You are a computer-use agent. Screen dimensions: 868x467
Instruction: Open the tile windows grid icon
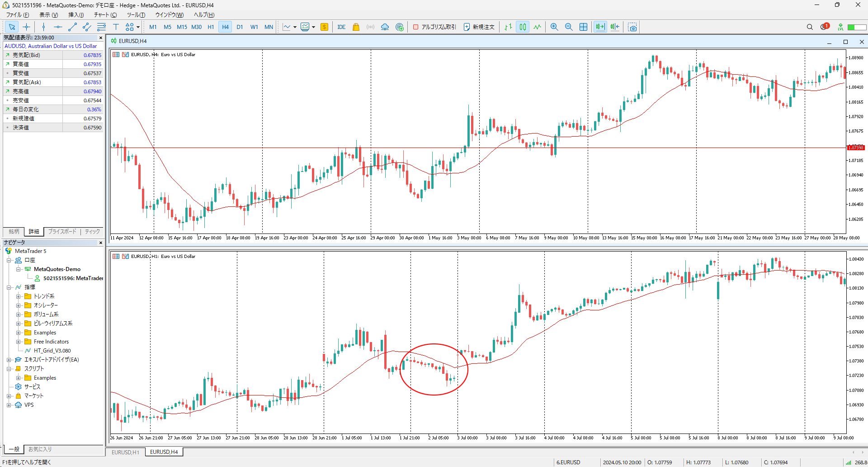[x=584, y=27]
